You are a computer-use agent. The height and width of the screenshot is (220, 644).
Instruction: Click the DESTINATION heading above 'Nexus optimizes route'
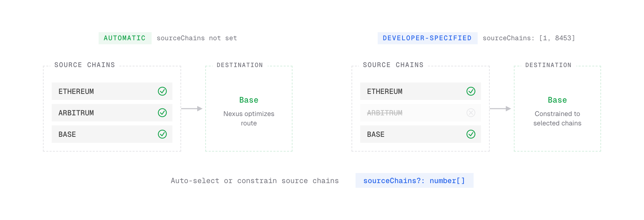point(240,65)
